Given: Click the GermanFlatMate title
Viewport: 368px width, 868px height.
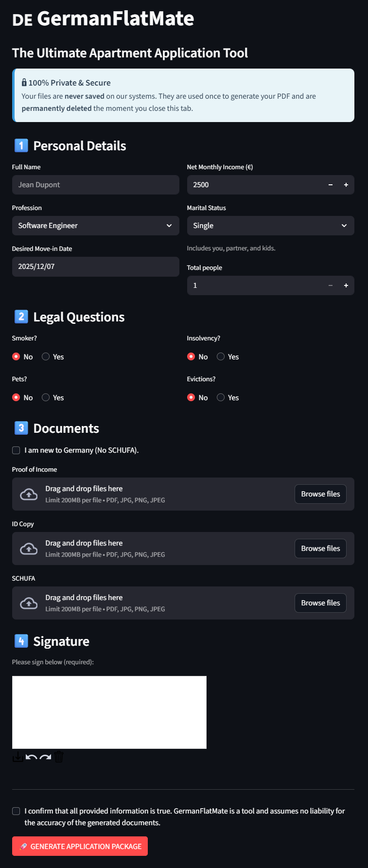Looking at the screenshot, I should 116,18.
